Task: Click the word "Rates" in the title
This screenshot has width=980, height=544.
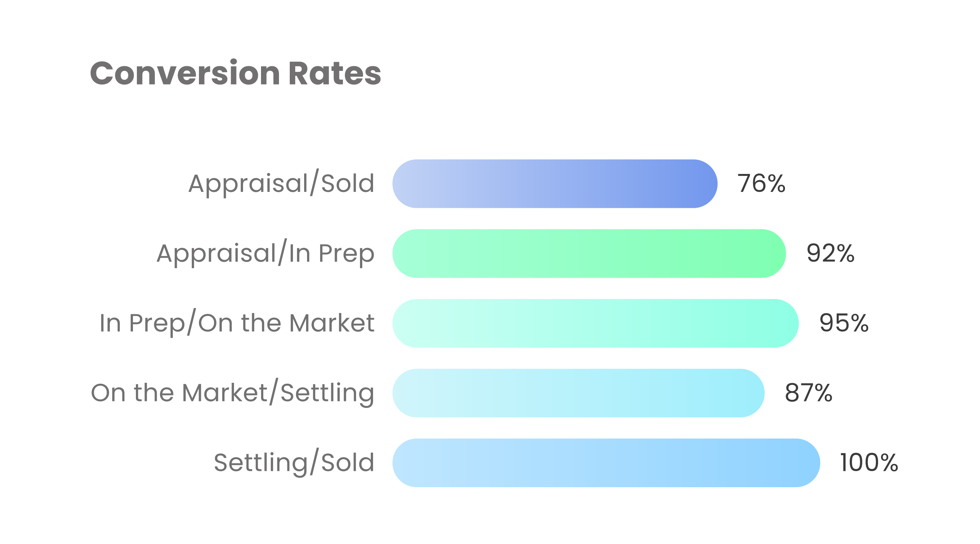Action: click(335, 73)
